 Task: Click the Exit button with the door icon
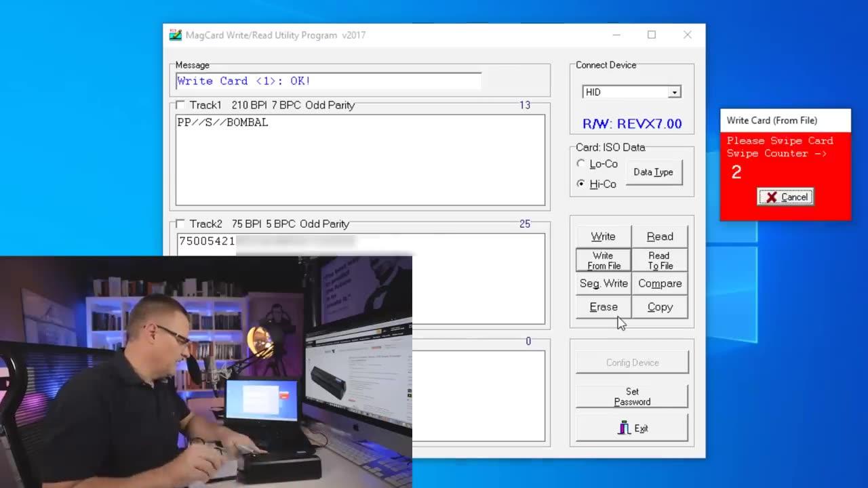pos(631,428)
